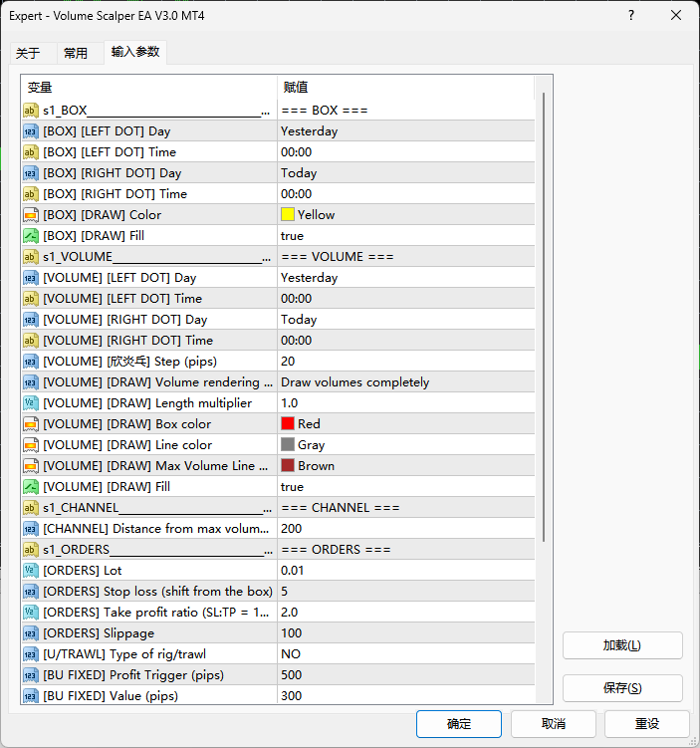The image size is (700, 748).
Task: Click the integer icon for [ORDERS] Slippage
Action: pyautogui.click(x=31, y=633)
